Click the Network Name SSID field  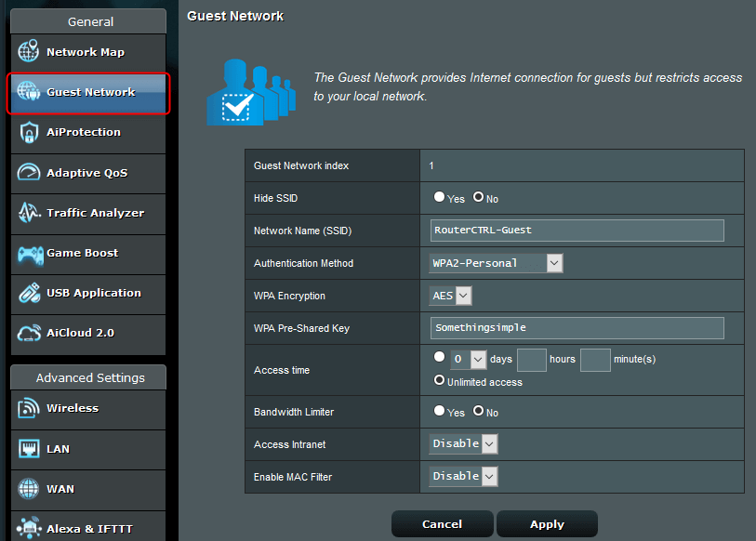(x=577, y=231)
